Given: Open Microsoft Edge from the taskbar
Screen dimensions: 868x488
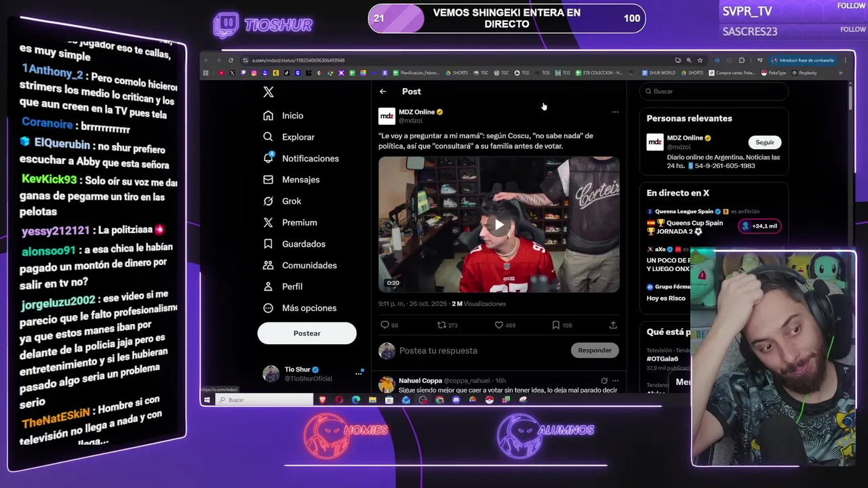Looking at the screenshot, I should [x=356, y=400].
